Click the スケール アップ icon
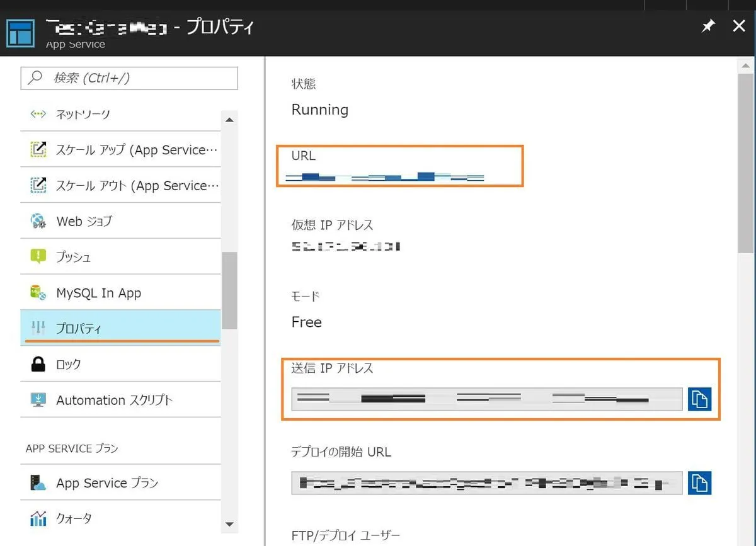 click(38, 150)
